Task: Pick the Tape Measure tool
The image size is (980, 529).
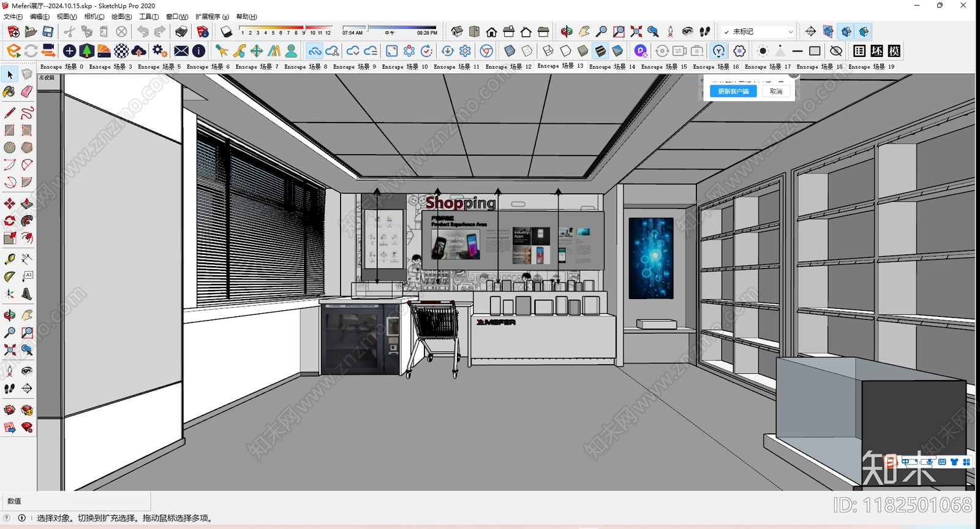Action: tap(10, 259)
